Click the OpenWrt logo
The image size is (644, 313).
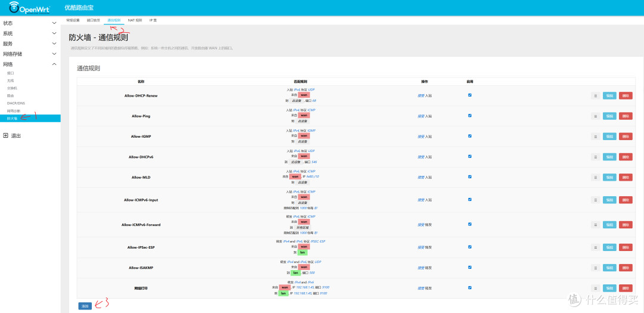click(30, 7)
